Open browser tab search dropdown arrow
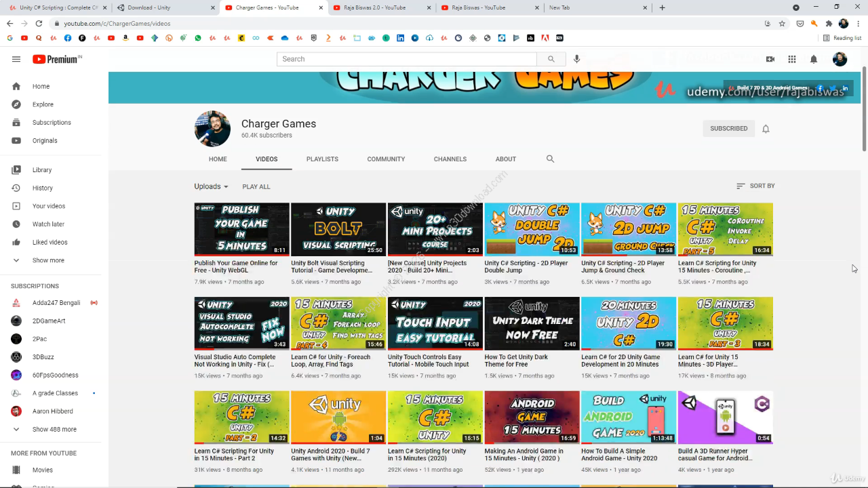Screen dimensions: 868x488 (796, 7)
